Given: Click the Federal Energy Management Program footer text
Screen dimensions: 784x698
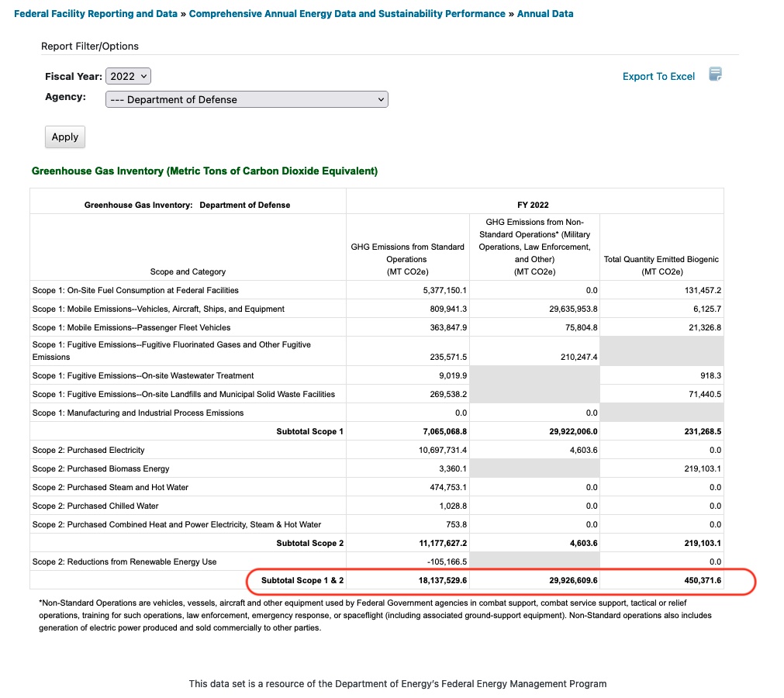Looking at the screenshot, I should pyautogui.click(x=398, y=683).
